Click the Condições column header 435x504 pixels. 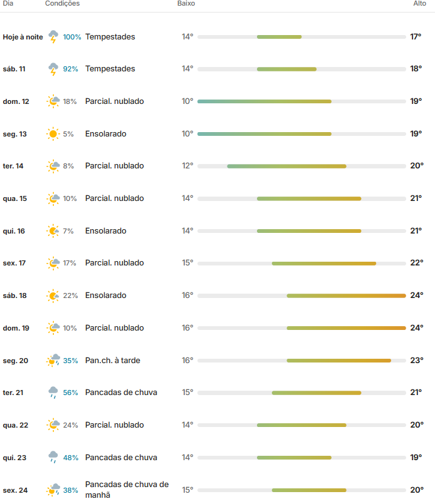click(63, 4)
